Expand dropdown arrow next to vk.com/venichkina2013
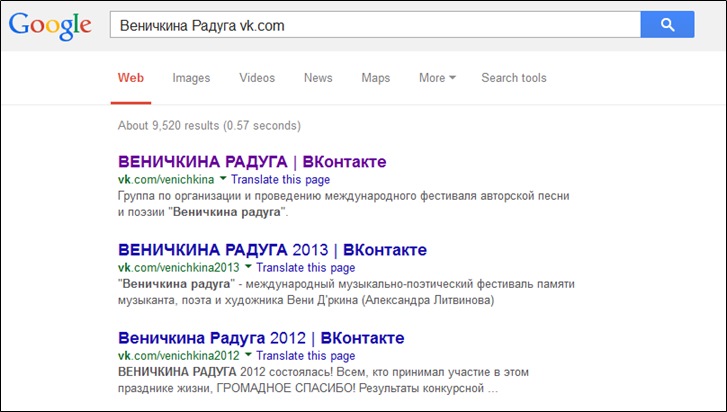 [x=248, y=266]
